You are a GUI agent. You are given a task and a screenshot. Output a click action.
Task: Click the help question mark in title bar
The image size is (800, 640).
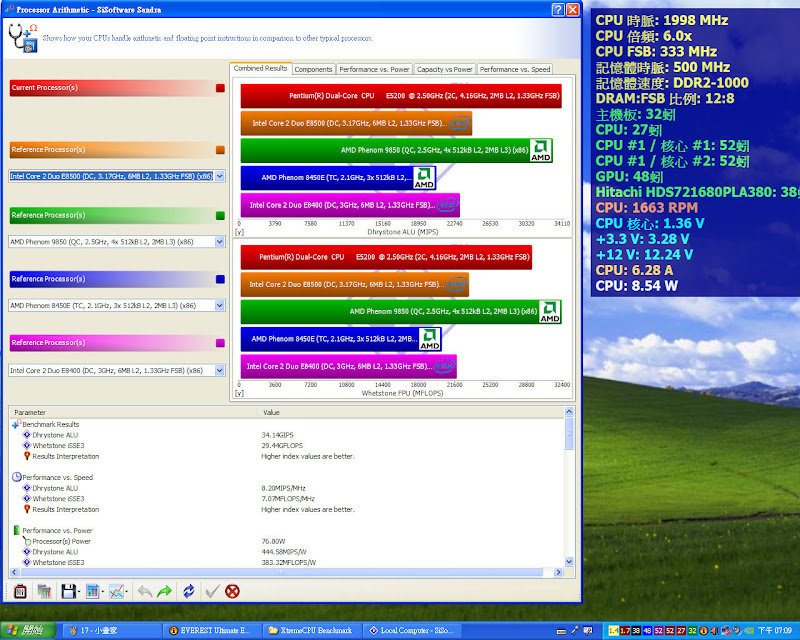[x=556, y=9]
